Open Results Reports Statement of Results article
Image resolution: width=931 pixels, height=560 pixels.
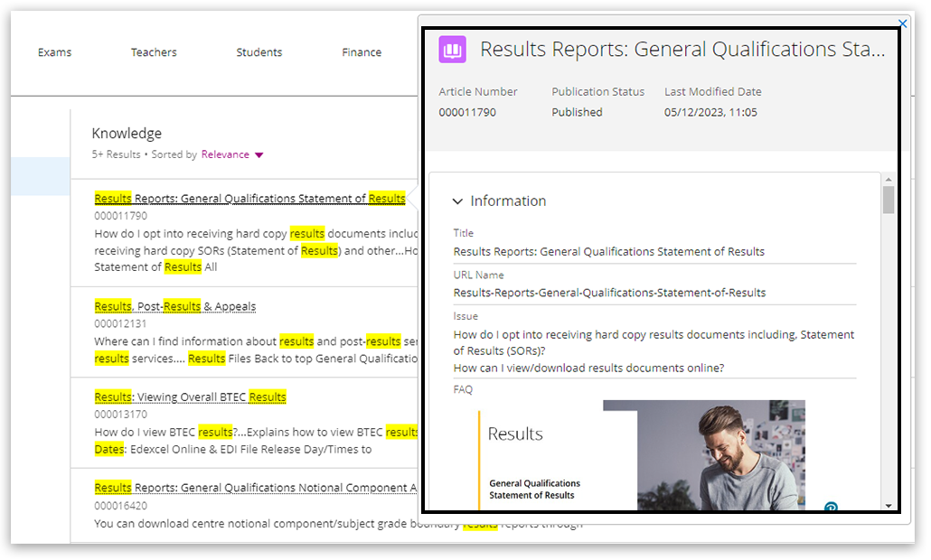249,199
